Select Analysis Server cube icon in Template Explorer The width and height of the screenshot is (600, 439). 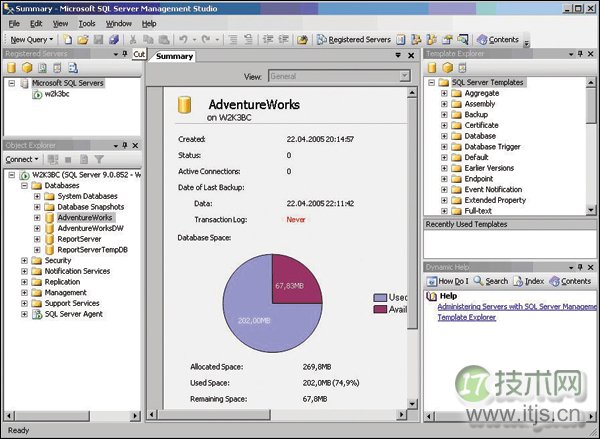click(448, 68)
